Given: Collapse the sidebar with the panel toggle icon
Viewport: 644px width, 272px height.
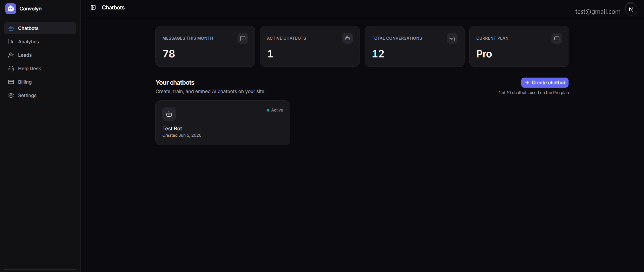Looking at the screenshot, I should click(93, 7).
